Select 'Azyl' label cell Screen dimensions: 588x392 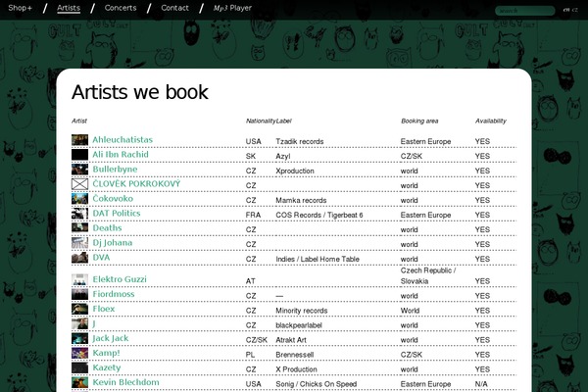(283, 156)
